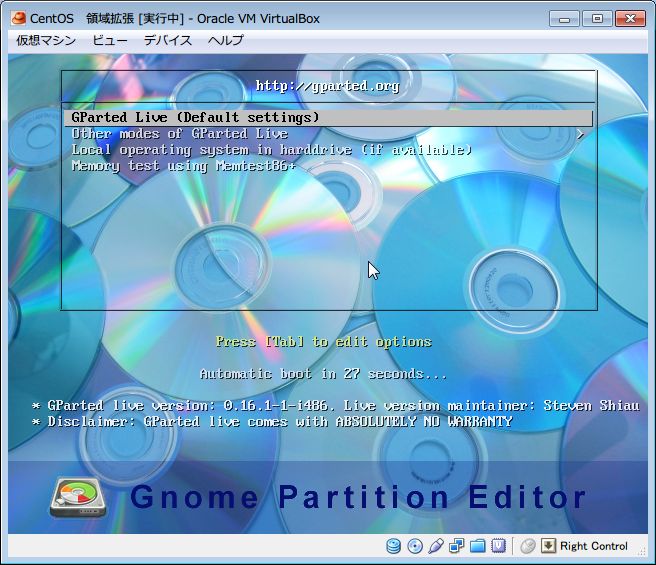This screenshot has width=656, height=565.
Task: Select Other modes of GParted Live
Action: (x=180, y=134)
